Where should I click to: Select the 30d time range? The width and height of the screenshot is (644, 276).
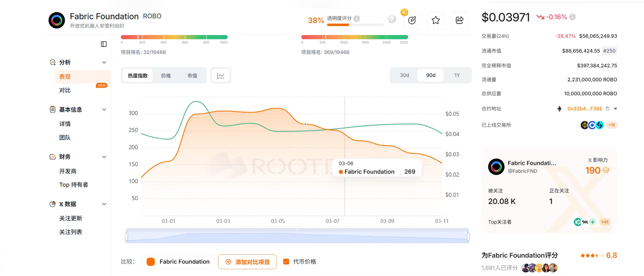(x=404, y=75)
